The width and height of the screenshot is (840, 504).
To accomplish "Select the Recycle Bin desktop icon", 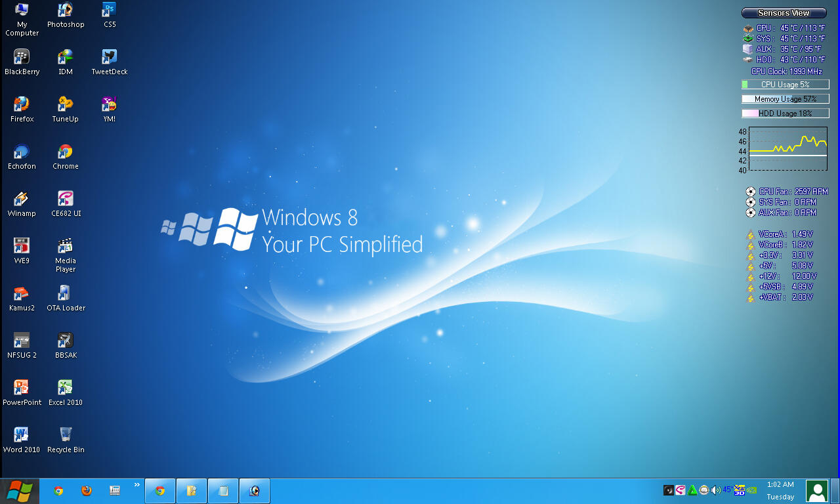I will tap(66, 440).
